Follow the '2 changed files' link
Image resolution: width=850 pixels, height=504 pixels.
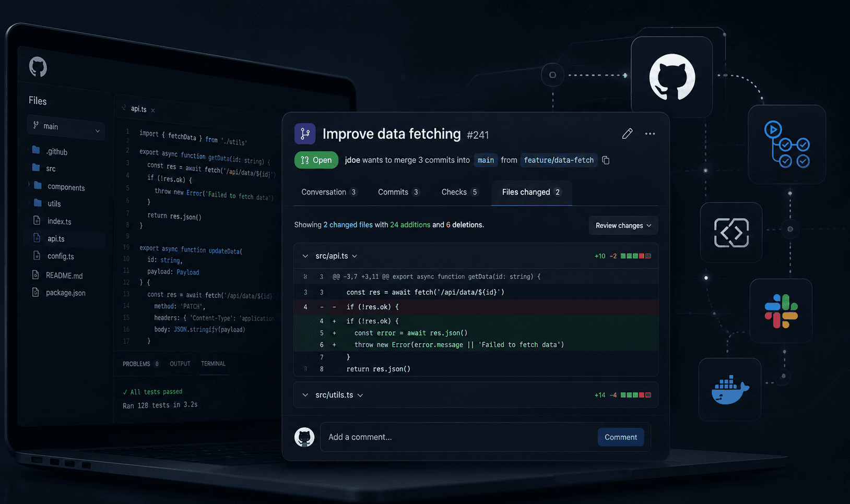pyautogui.click(x=348, y=225)
